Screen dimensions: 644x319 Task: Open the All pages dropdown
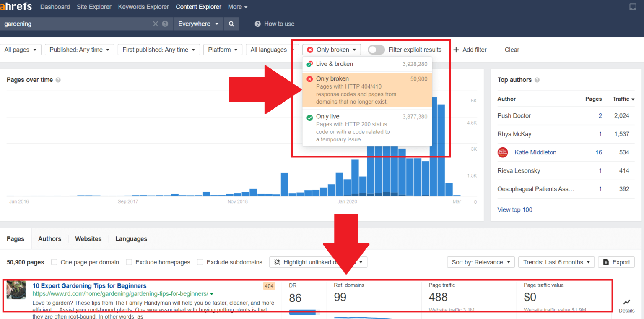tap(21, 50)
